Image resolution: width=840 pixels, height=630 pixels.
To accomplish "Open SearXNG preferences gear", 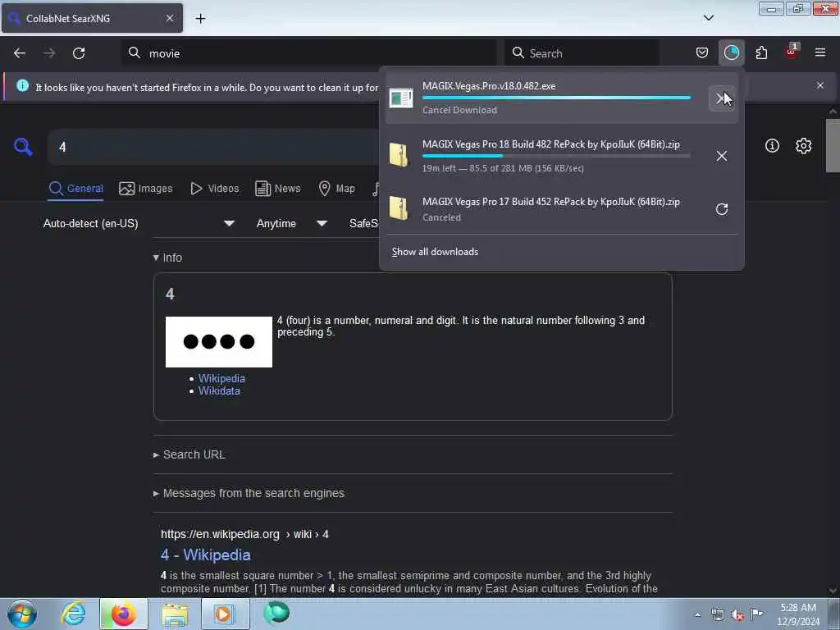I will (803, 146).
